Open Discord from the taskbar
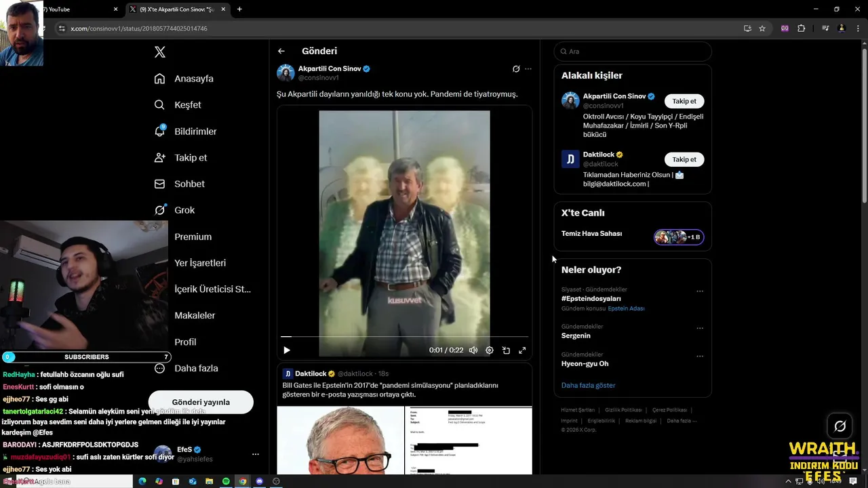This screenshot has width=868, height=488. pos(259,481)
